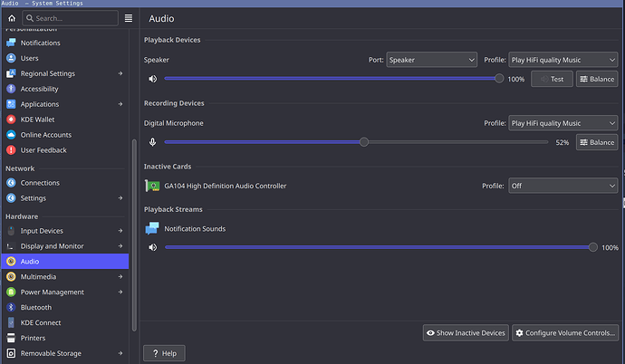Select the Audio sidebar entry
The image size is (625, 364).
click(x=65, y=262)
